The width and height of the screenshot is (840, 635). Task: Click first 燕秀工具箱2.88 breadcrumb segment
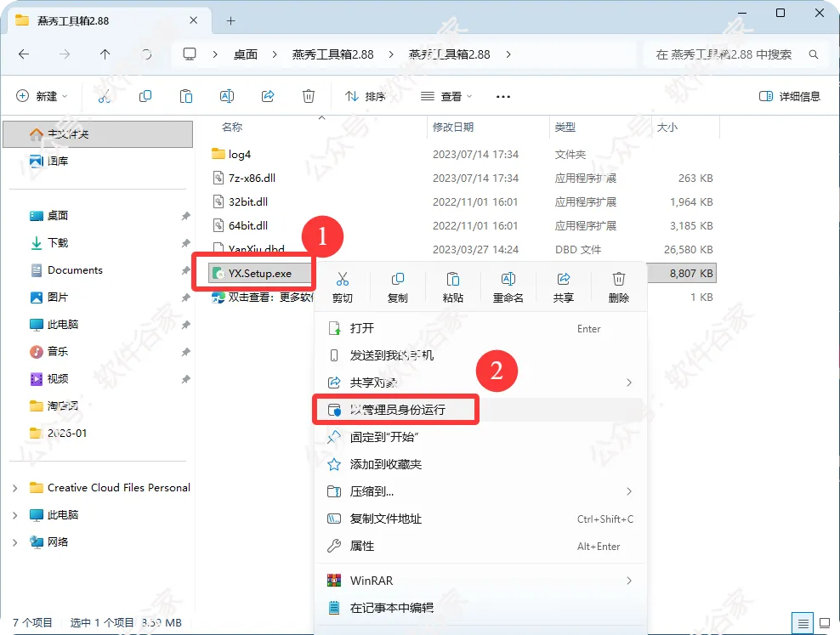tap(332, 54)
